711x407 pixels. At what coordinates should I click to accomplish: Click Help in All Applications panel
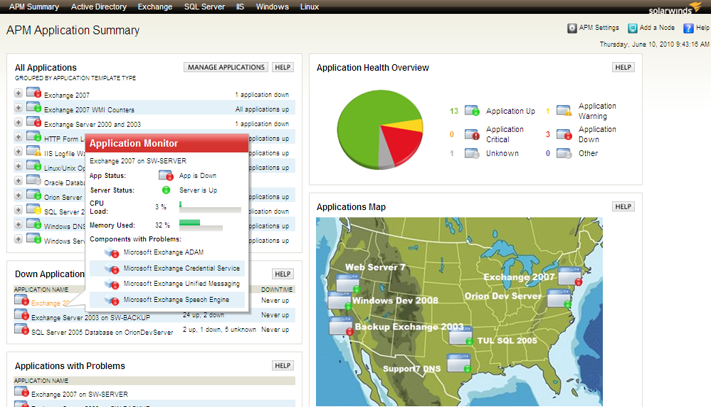point(282,67)
